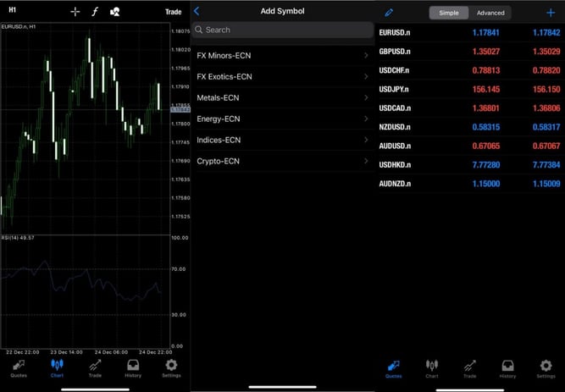Select USDCHF.n quote row
The height and width of the screenshot is (392, 565).
[x=470, y=70]
